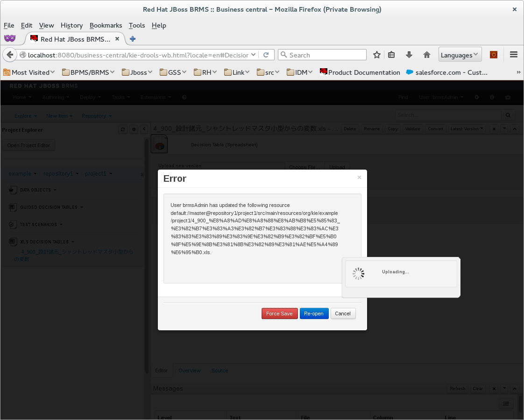Click the BRMS search magnifier icon
This screenshot has height=420, width=524.
tap(508, 115)
